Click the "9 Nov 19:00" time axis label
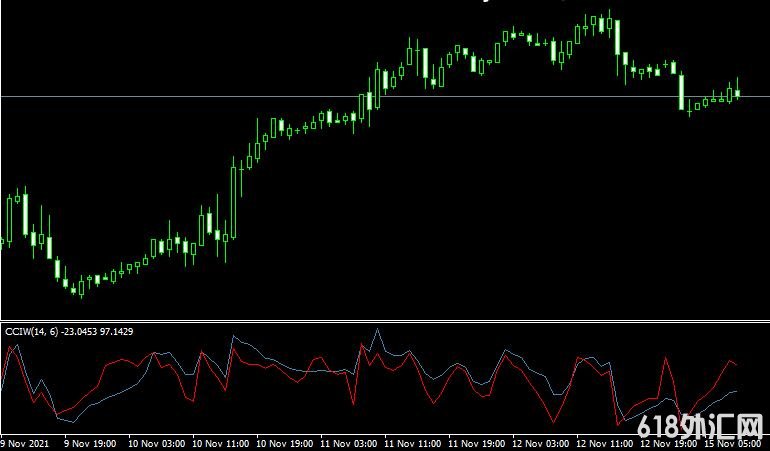This screenshot has height=451, width=770. 90,443
